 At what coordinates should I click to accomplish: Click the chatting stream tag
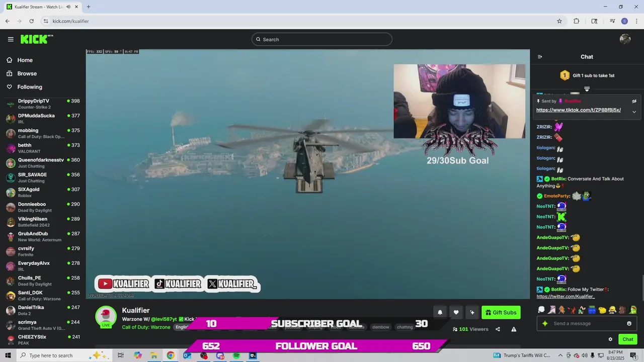pos(405,327)
